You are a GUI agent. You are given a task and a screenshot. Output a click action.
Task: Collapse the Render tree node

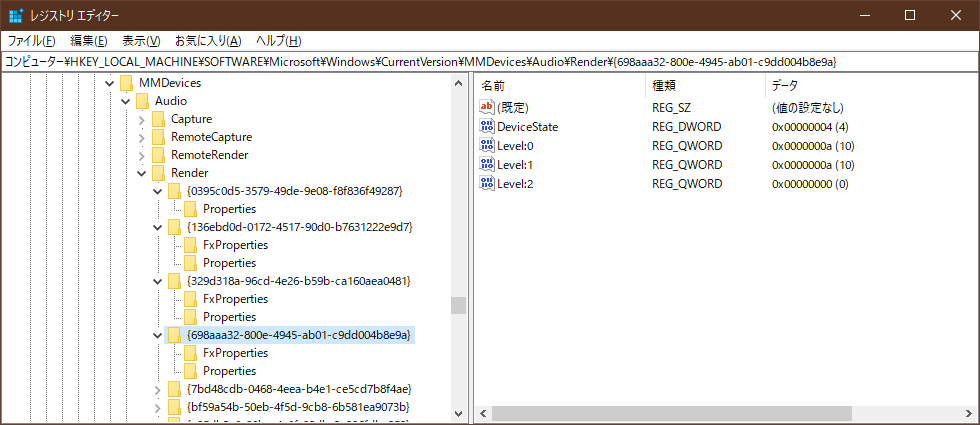(x=142, y=173)
